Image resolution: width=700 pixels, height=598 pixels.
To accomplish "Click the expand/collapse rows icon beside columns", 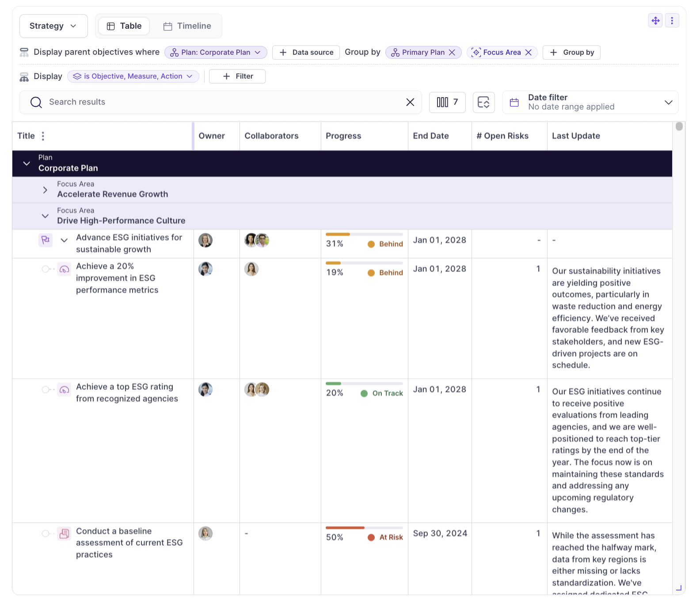I will tap(483, 102).
